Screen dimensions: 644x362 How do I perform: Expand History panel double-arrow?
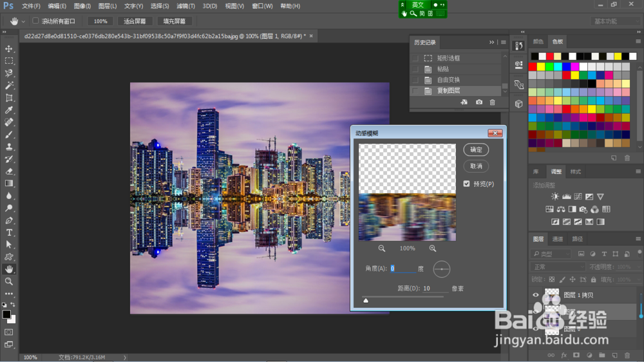[491, 43]
